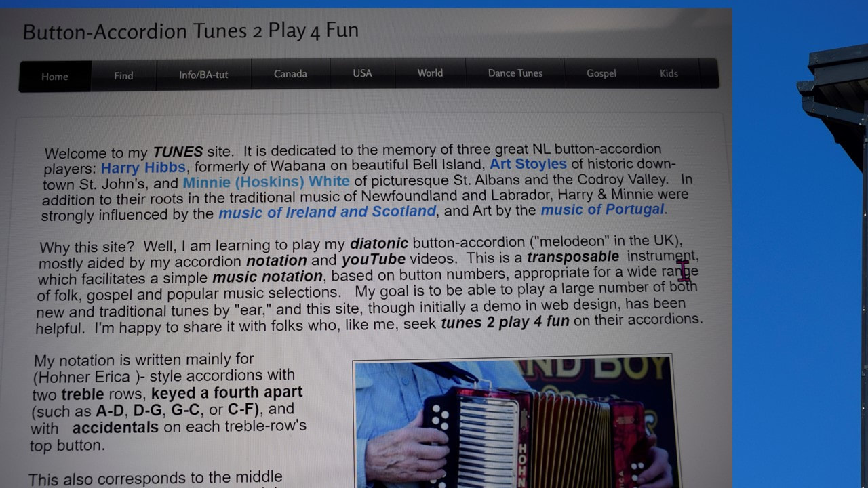
Task: Open the Art Stoyles link
Action: click(528, 164)
